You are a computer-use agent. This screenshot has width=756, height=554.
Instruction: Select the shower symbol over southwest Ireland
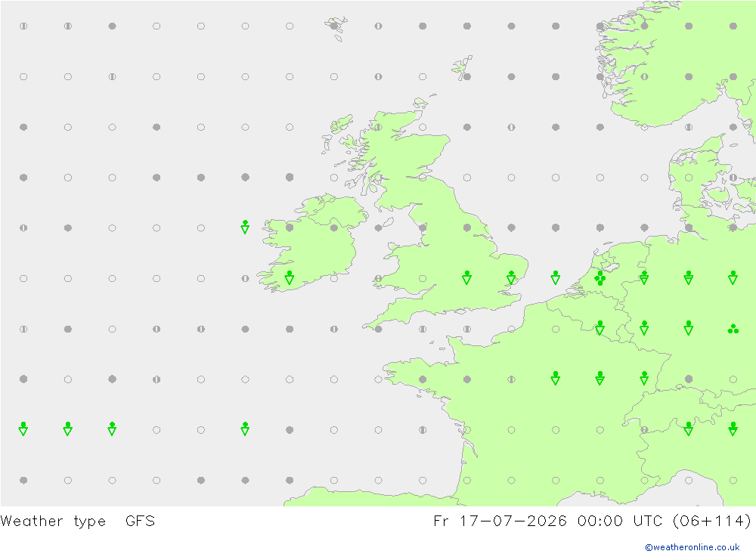290,277
